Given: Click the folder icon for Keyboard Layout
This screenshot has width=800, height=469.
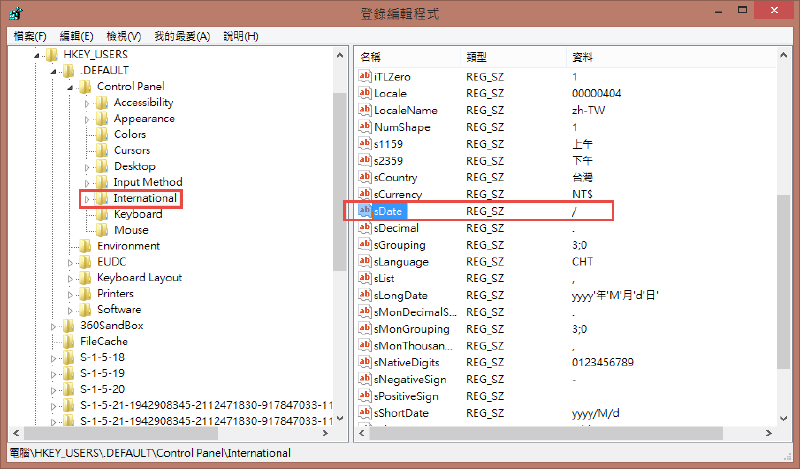Looking at the screenshot, I should coord(86,278).
